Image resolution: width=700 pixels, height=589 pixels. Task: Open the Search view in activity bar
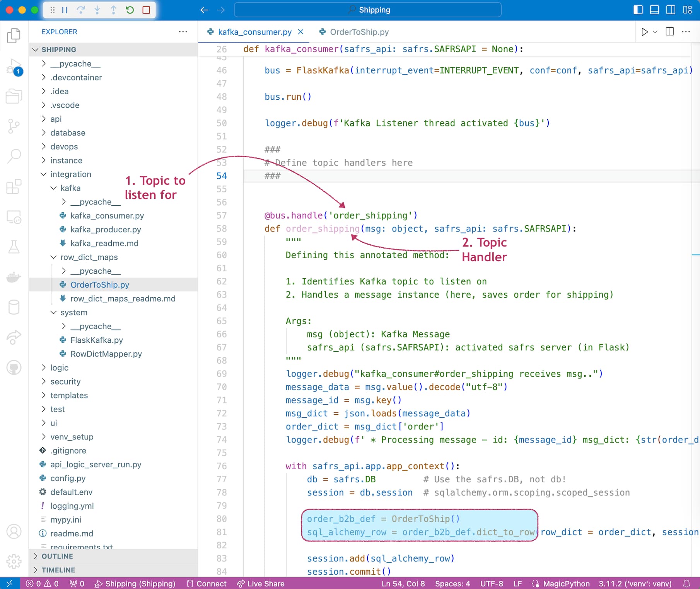click(x=14, y=156)
